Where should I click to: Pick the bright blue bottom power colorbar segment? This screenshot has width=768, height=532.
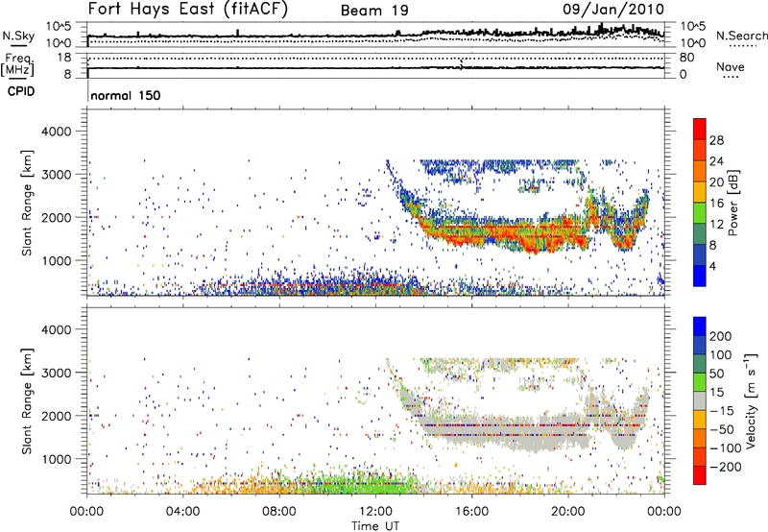pyautogui.click(x=700, y=276)
